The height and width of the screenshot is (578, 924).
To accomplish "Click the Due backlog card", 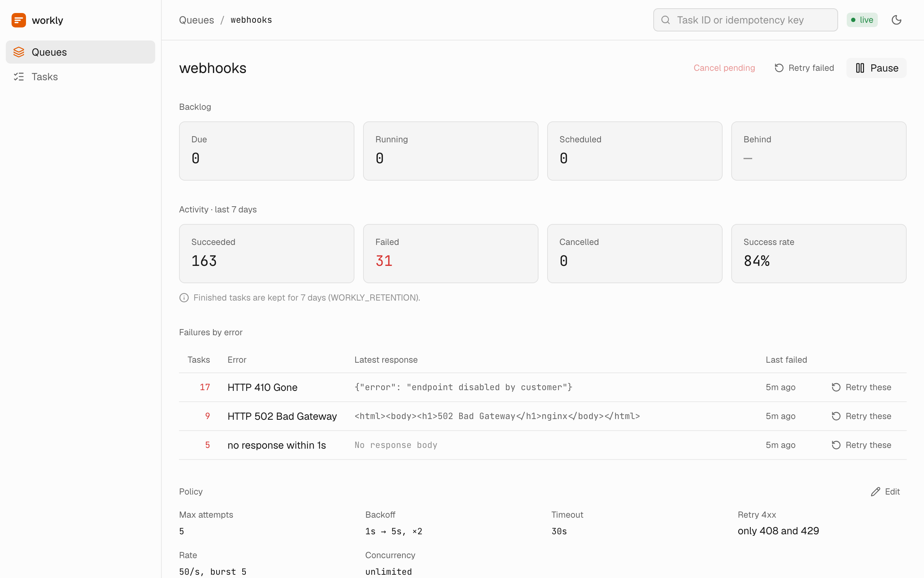I will [266, 151].
